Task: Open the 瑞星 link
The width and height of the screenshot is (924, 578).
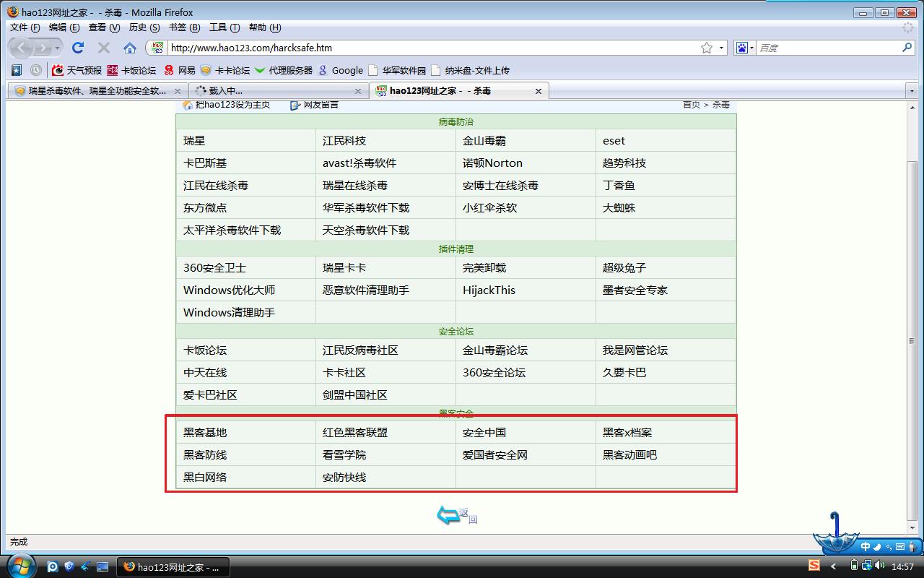Action: (x=194, y=141)
